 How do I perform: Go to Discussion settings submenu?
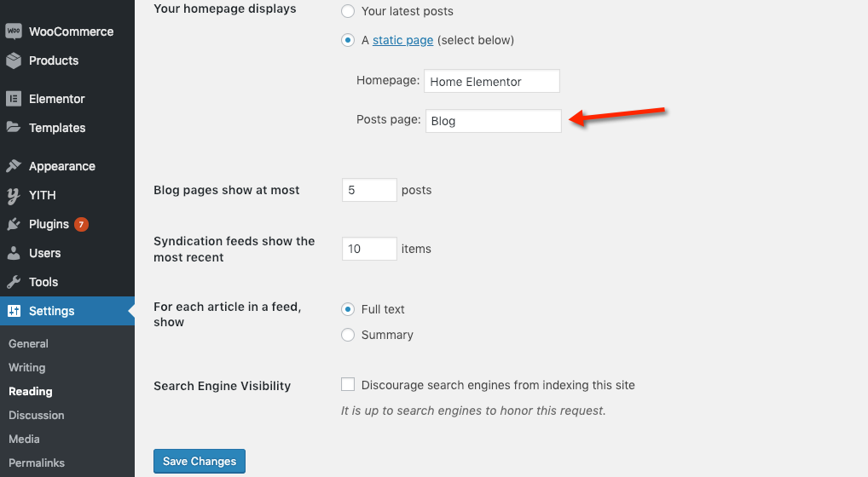click(x=37, y=415)
